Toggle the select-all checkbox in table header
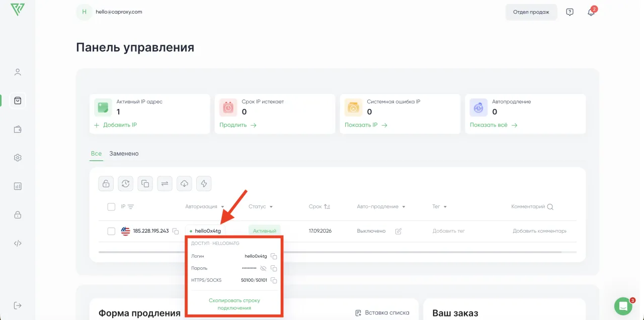Image resolution: width=644 pixels, height=320 pixels. point(111,206)
